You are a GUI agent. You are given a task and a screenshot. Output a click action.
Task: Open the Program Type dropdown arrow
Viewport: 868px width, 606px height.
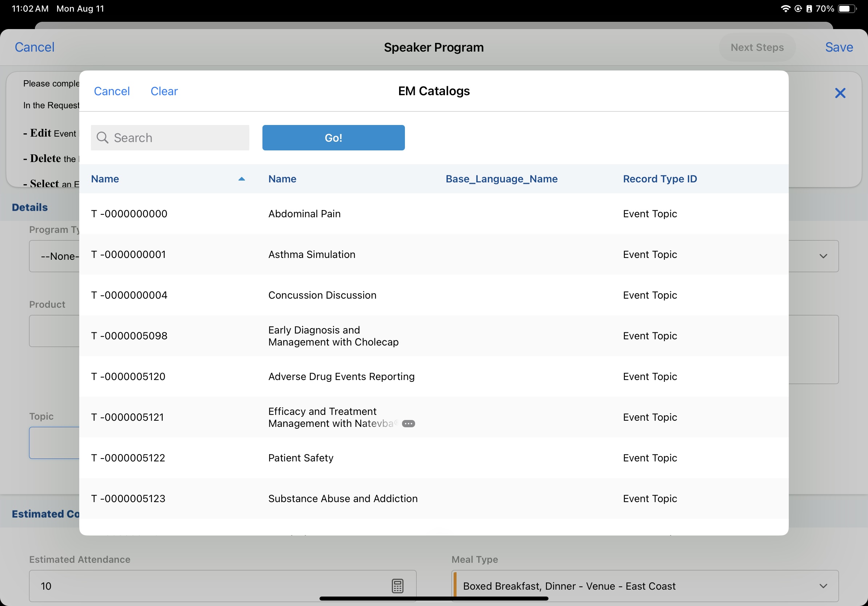823,256
